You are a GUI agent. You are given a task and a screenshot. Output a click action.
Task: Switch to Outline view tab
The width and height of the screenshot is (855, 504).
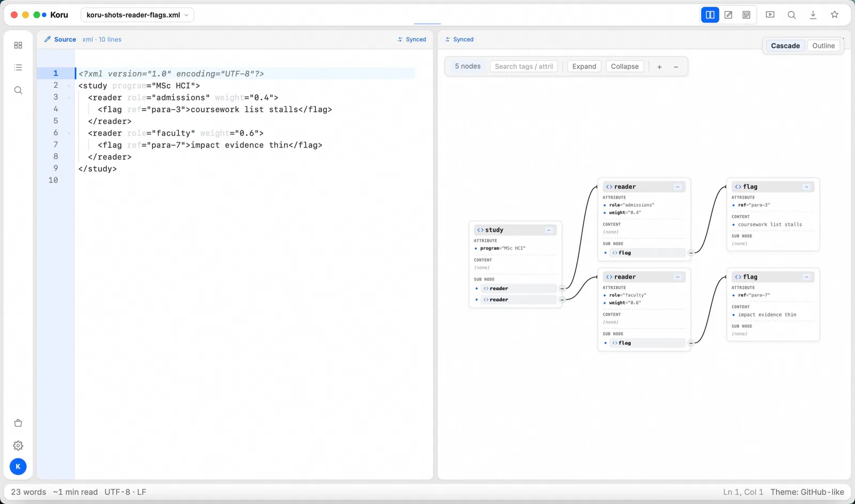823,46
